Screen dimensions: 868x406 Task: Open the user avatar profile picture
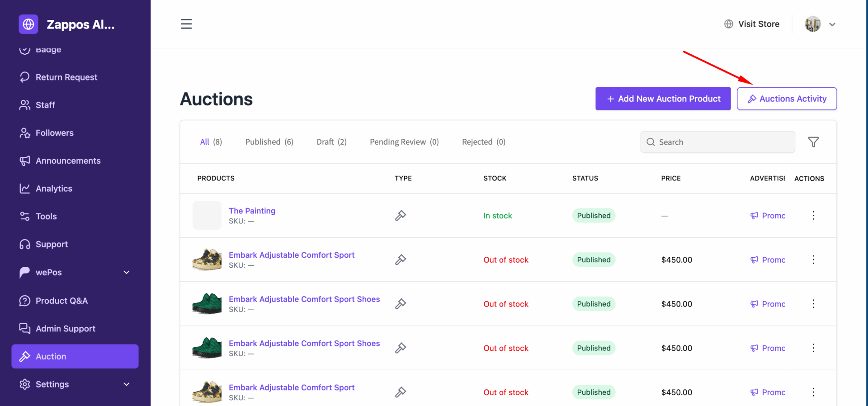point(812,24)
